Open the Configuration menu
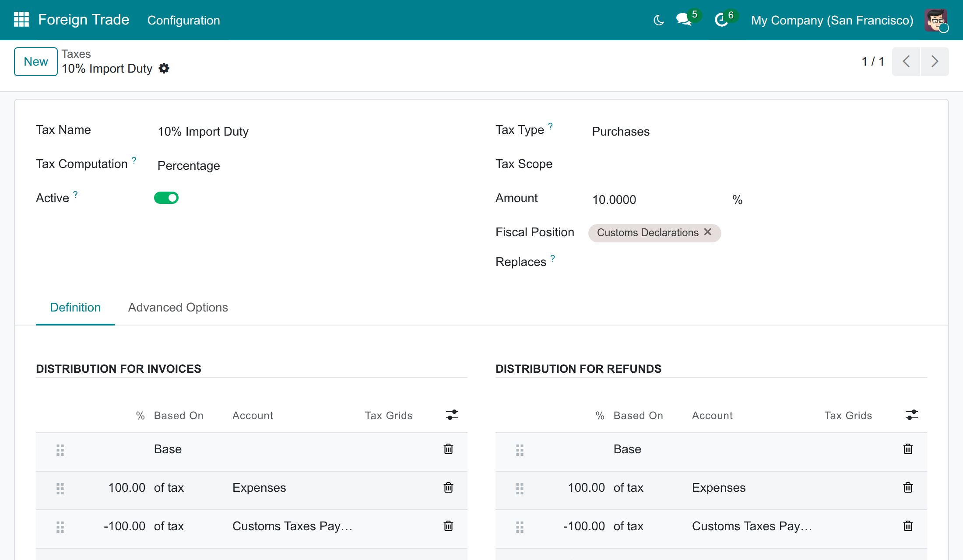Image resolution: width=963 pixels, height=560 pixels. click(183, 20)
